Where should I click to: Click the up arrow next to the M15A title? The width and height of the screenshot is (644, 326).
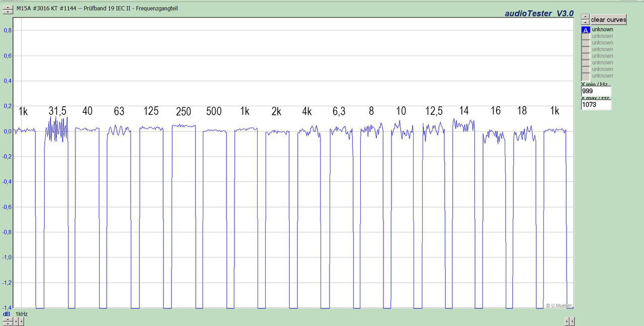coord(7,7)
